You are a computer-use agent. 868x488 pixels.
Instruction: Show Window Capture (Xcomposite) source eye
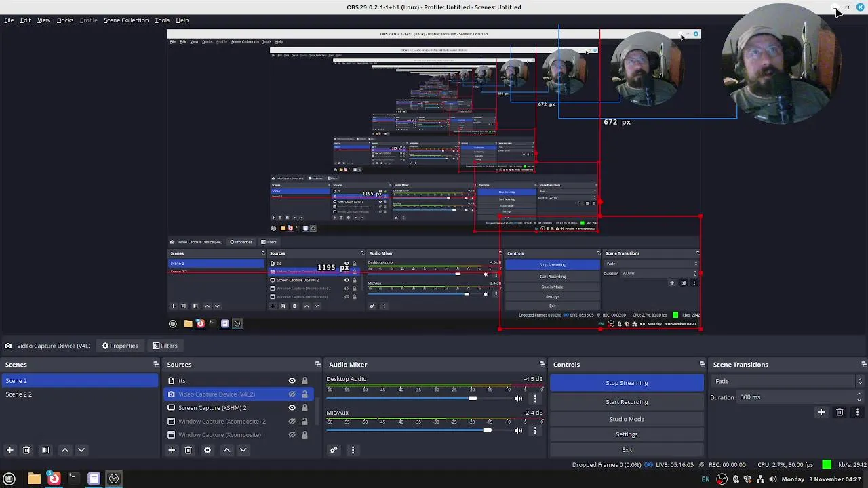coord(292,435)
